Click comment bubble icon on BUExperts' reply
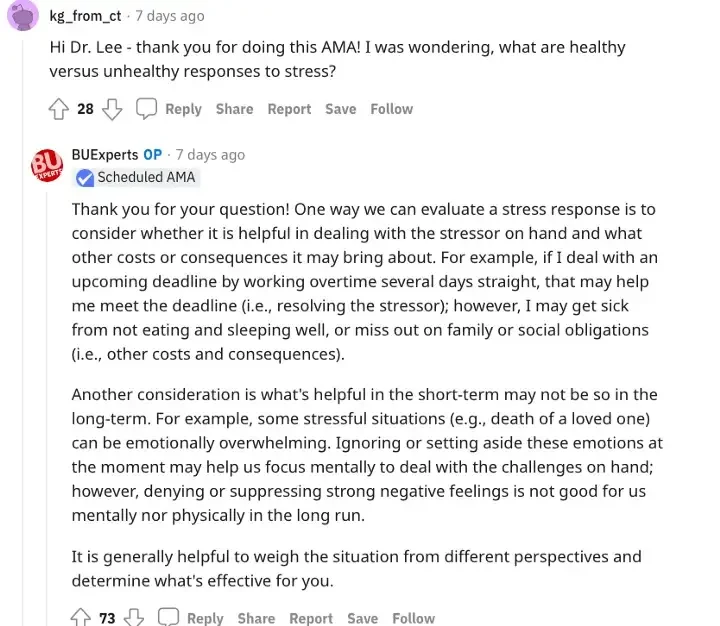Screen dimensions: 720x626 (x=168, y=618)
